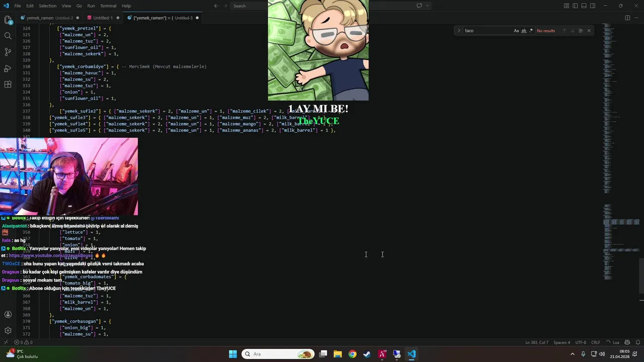The height and width of the screenshot is (362, 644).
Task: Open the Terminal menu
Action: 108,6
